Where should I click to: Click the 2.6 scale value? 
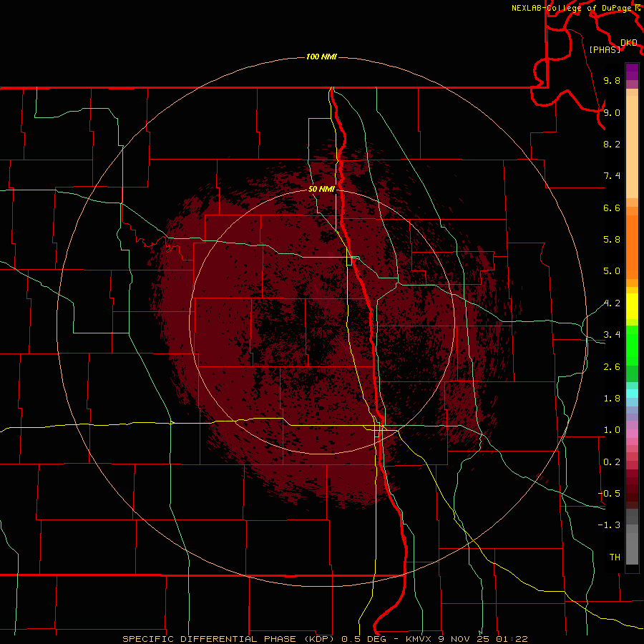point(612,367)
